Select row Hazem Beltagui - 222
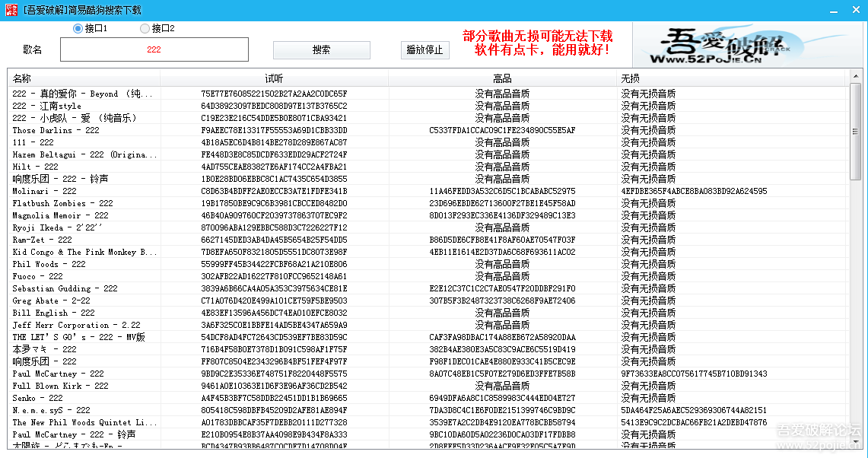Screen dimensions: 868x458 pyautogui.click(x=426, y=154)
